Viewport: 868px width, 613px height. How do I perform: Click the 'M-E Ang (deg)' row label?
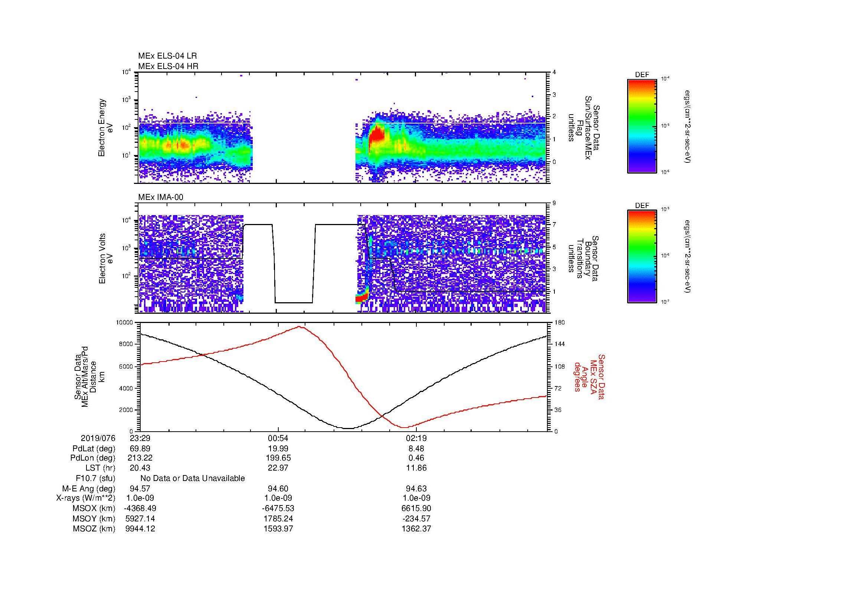89,489
